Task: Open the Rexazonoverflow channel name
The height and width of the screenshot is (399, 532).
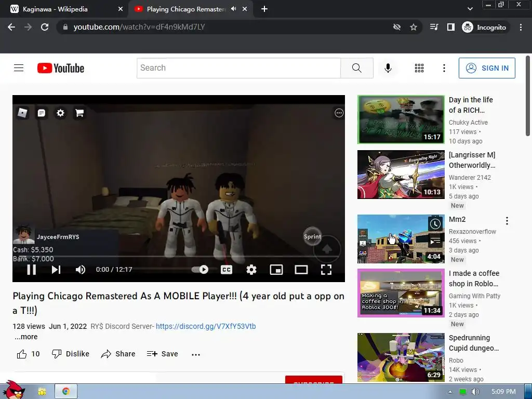Action: (x=472, y=231)
